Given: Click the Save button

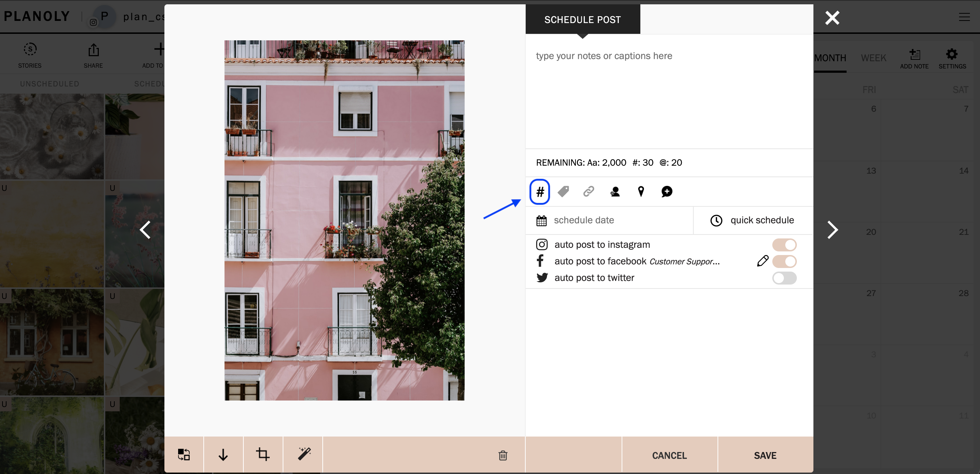Looking at the screenshot, I should point(765,455).
